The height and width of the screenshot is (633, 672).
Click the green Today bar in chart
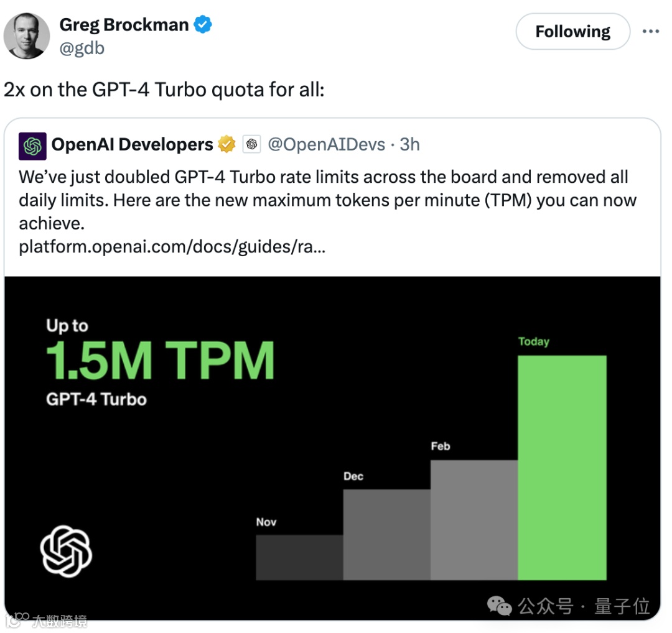tap(562, 467)
